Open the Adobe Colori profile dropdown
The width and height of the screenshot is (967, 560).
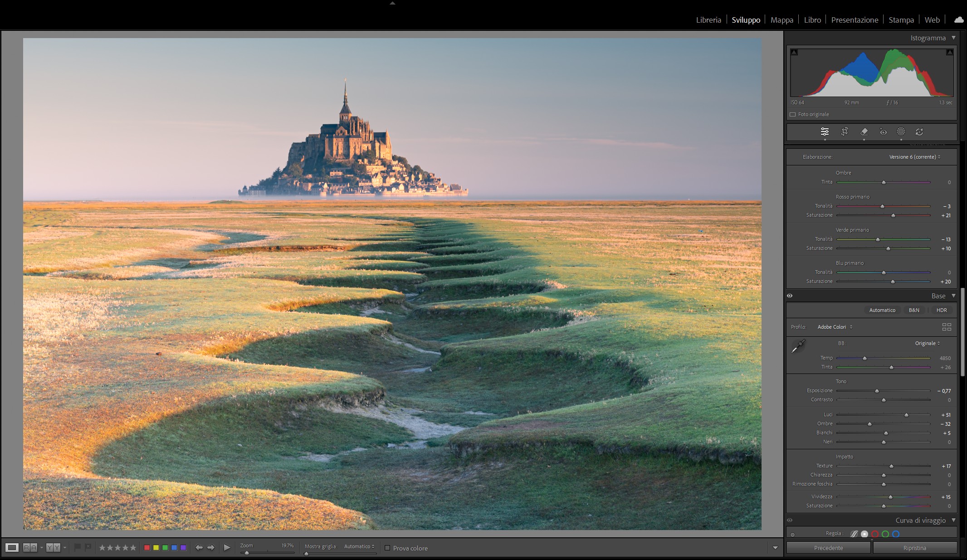click(835, 327)
